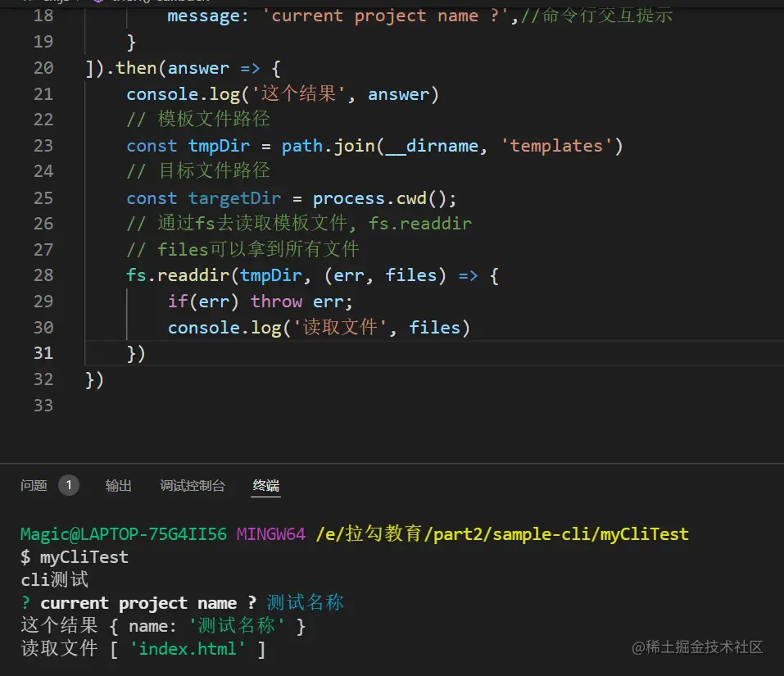Viewport: 784px width, 676px height.
Task: Click '读取文件' string on line 30
Action: [x=339, y=328]
